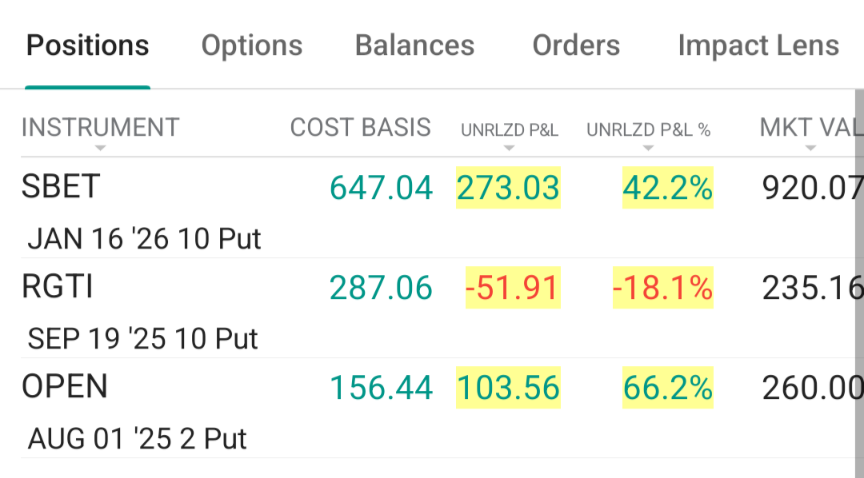
Task: Click the COST BASIS column header
Action: tap(360, 128)
